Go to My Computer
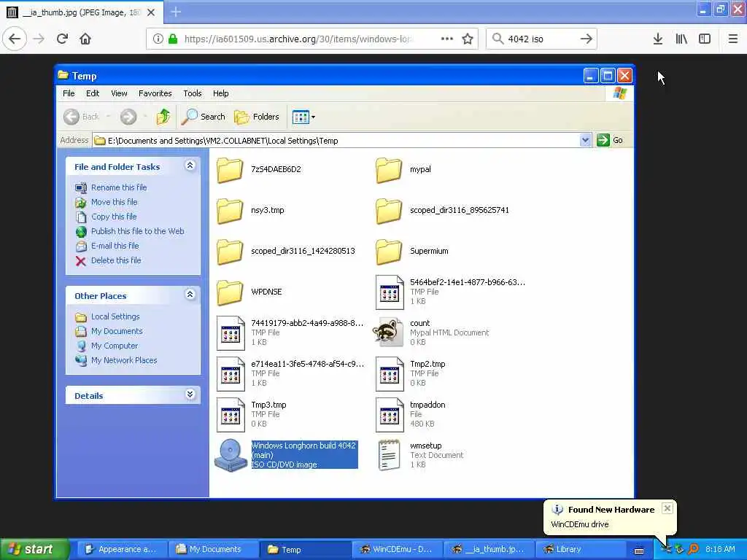The image size is (747, 560). tap(107, 346)
